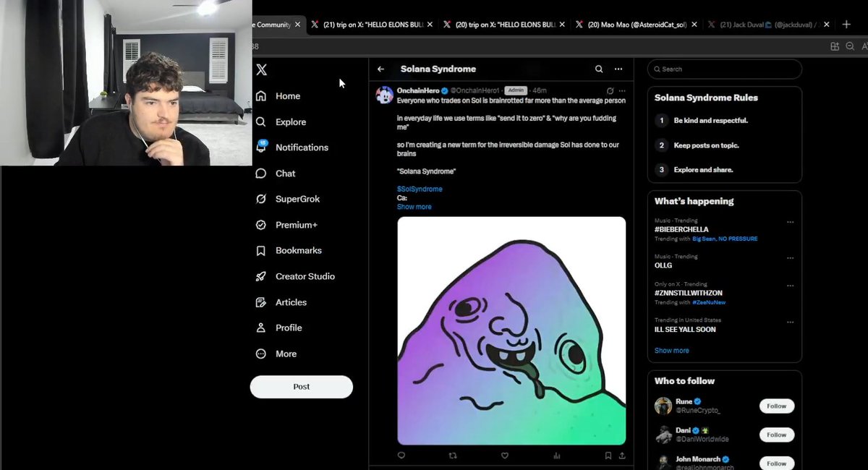The width and height of the screenshot is (868, 470).
Task: Follow John Monarch
Action: click(x=777, y=463)
